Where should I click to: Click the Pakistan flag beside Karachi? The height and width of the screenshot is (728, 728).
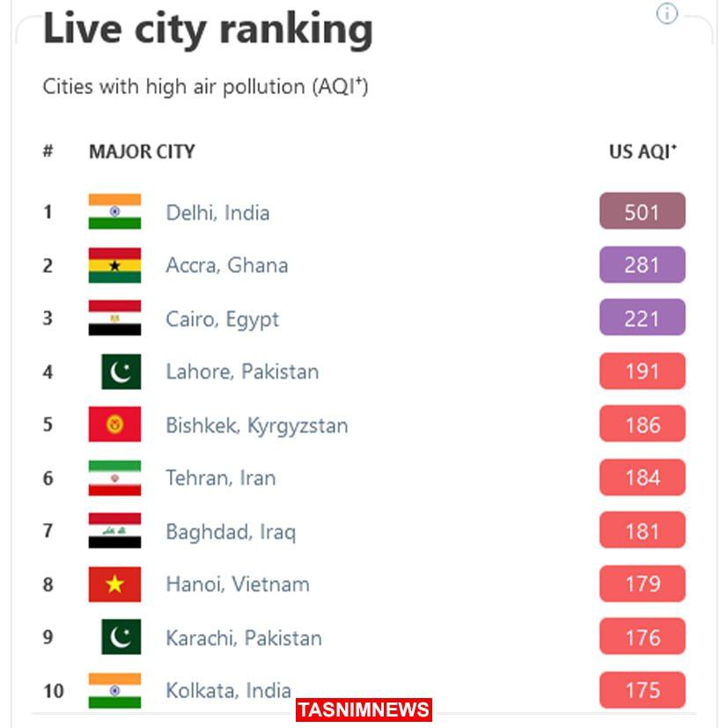121,637
